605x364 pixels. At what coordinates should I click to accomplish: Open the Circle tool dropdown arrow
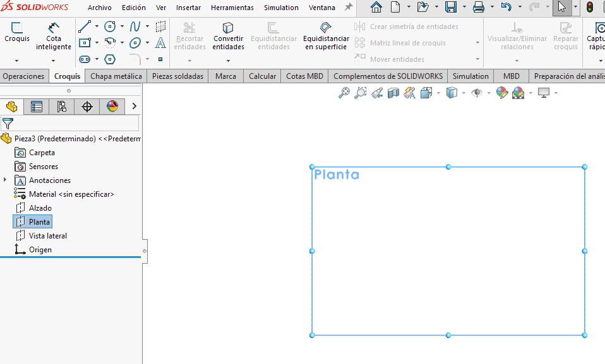[x=122, y=26]
